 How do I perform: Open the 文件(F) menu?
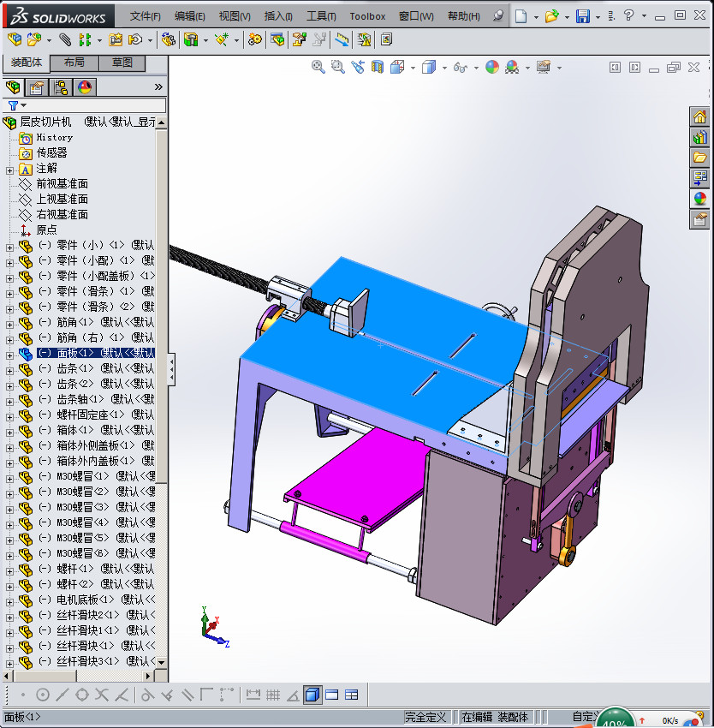[145, 16]
